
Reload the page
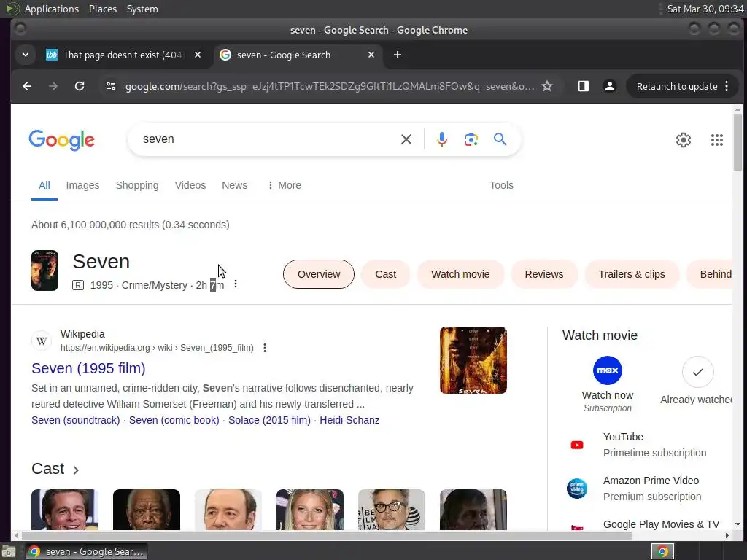[80, 86]
